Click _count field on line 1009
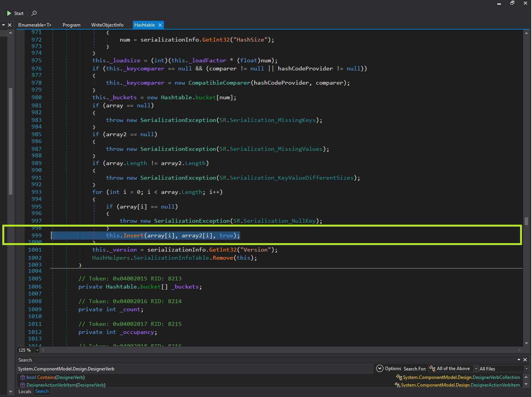The image size is (532, 397). coord(130,309)
